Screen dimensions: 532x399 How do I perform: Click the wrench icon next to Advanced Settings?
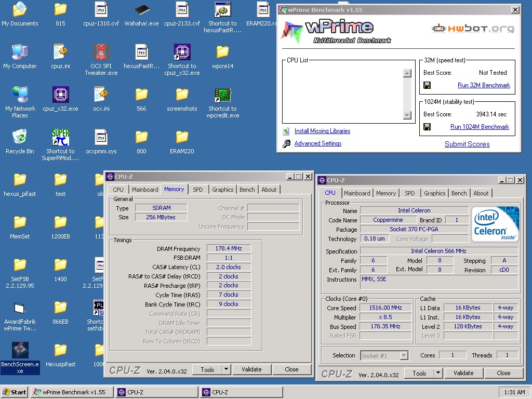(286, 143)
